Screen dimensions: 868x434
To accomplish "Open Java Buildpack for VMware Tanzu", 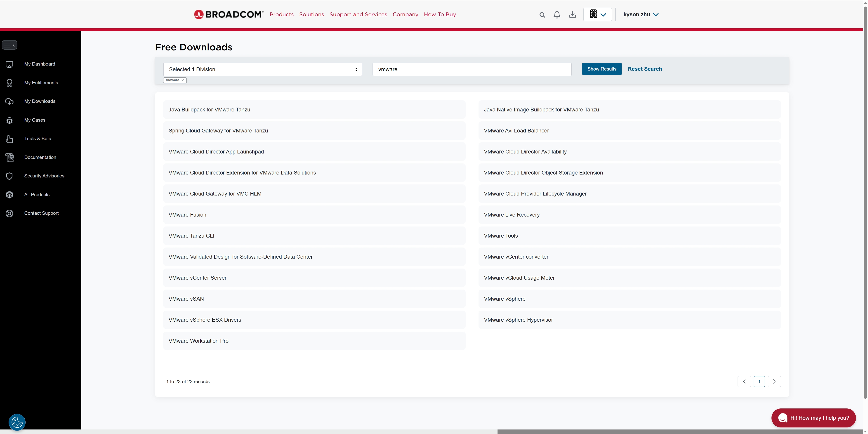I will (x=314, y=109).
